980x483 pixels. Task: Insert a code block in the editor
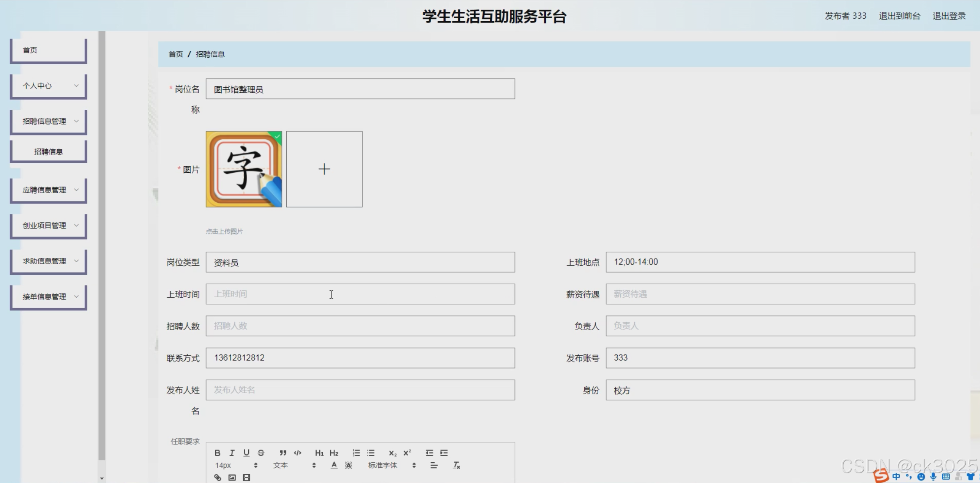click(298, 453)
